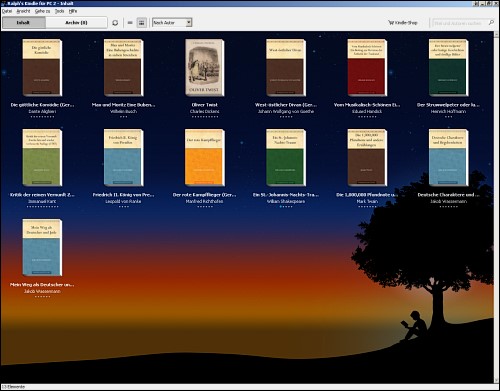This screenshot has width=500, height=391.
Task: Click author name 'Dante Alighieri'
Action: tap(42, 111)
